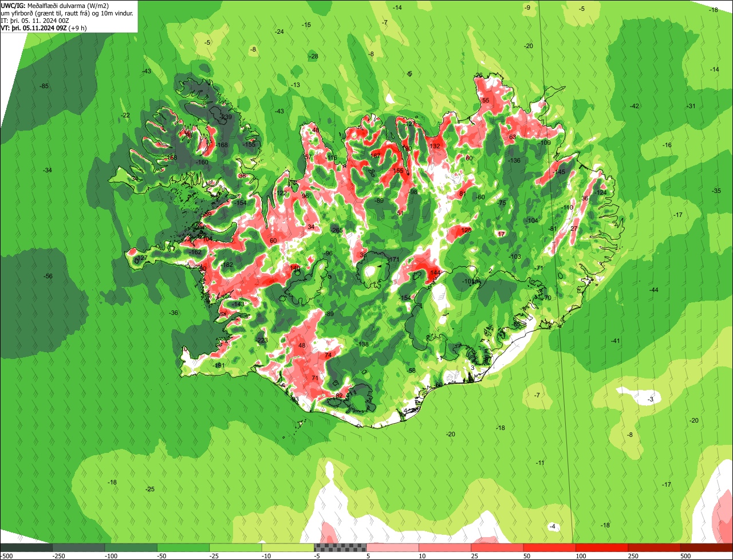Click the "-58" flux value on the map
This screenshot has height=560, width=733.
[x=411, y=370]
